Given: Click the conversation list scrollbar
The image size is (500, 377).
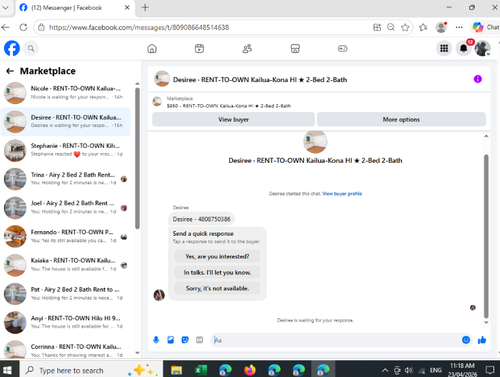Looking at the screenshot, I should coord(137,158).
